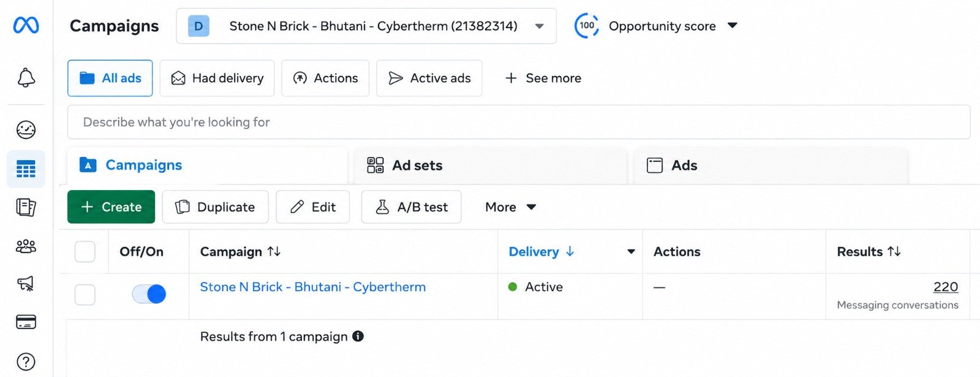Click the green Create button
Viewport: 980px width, 377px height.
[111, 207]
